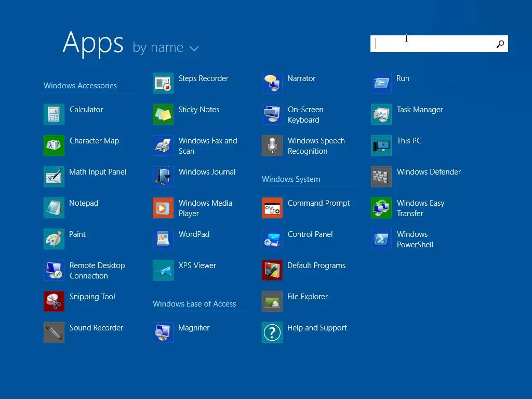Open the Help and Support question mark icon

click(x=272, y=332)
